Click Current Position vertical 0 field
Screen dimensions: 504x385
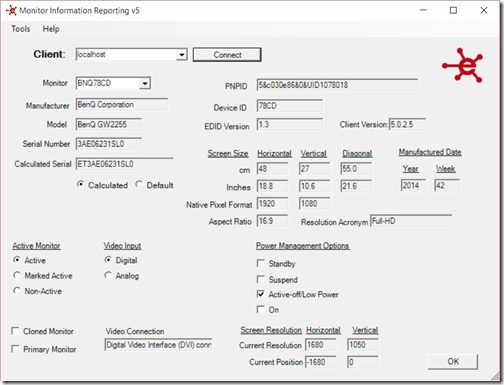click(x=363, y=362)
